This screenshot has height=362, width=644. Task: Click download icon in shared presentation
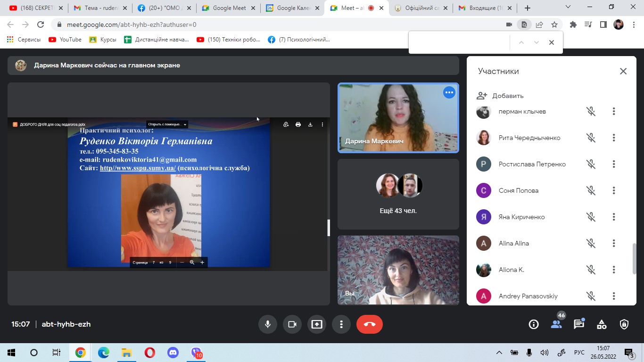pyautogui.click(x=310, y=124)
